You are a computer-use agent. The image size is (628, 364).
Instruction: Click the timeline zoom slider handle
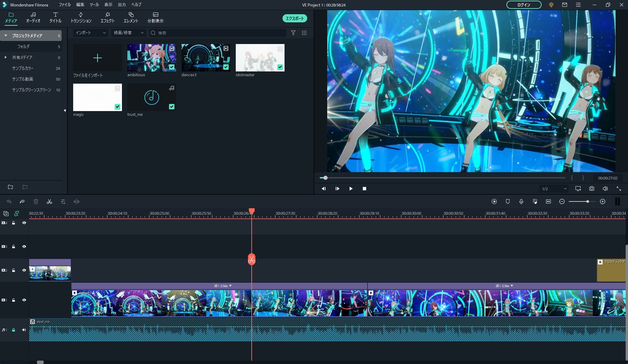click(588, 201)
